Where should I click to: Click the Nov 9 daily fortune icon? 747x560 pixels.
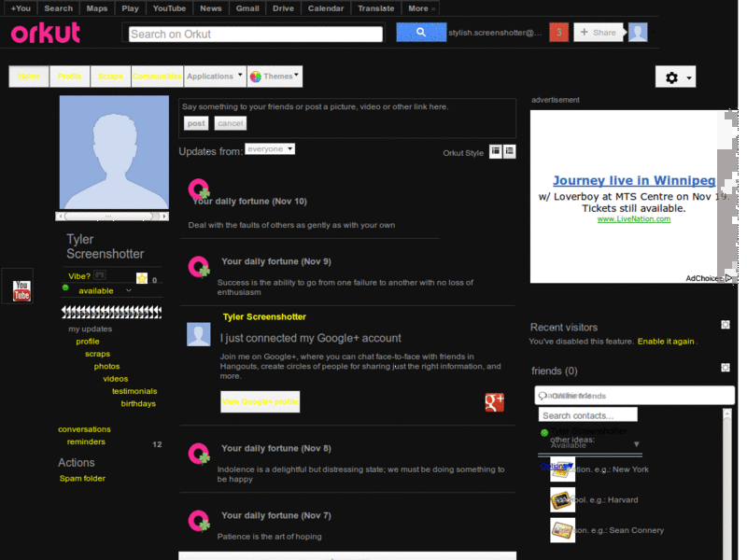[199, 267]
